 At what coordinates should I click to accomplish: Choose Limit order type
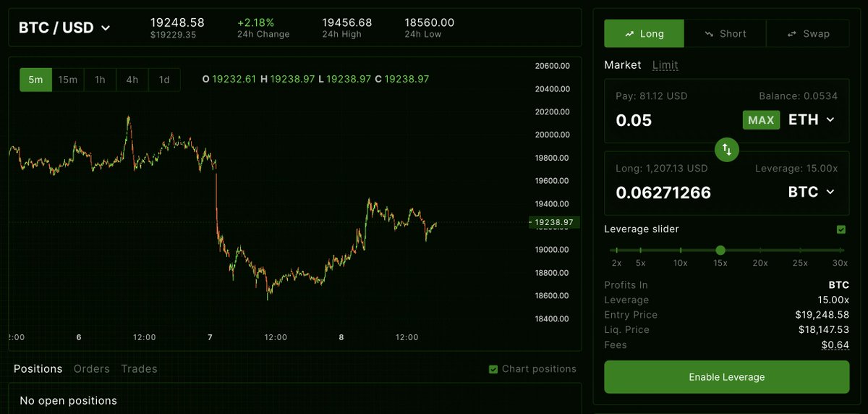665,65
